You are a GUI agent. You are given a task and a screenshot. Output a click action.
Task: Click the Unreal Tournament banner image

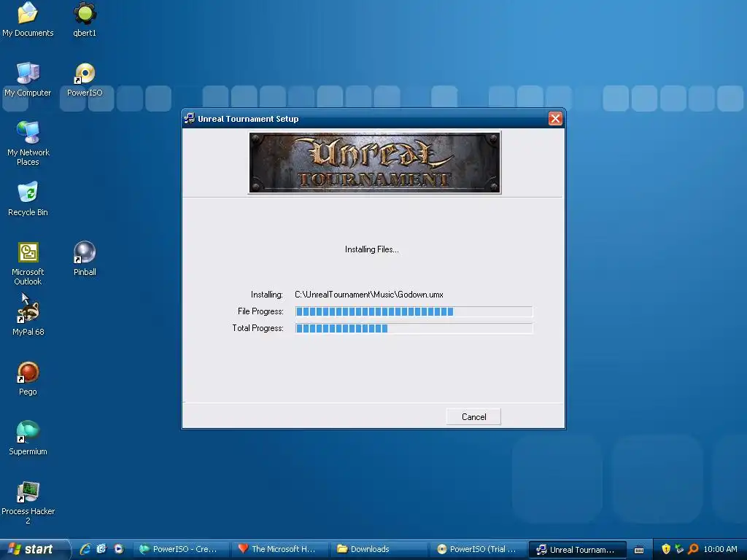[x=374, y=163]
